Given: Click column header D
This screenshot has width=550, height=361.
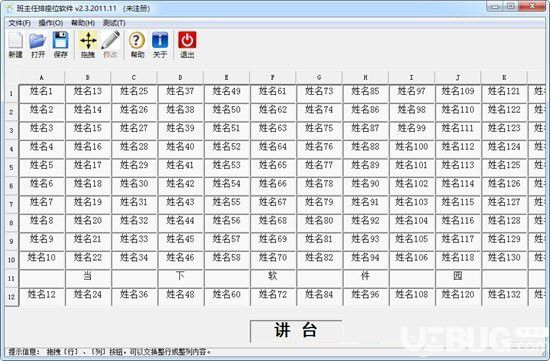Looking at the screenshot, I should click(180, 78).
